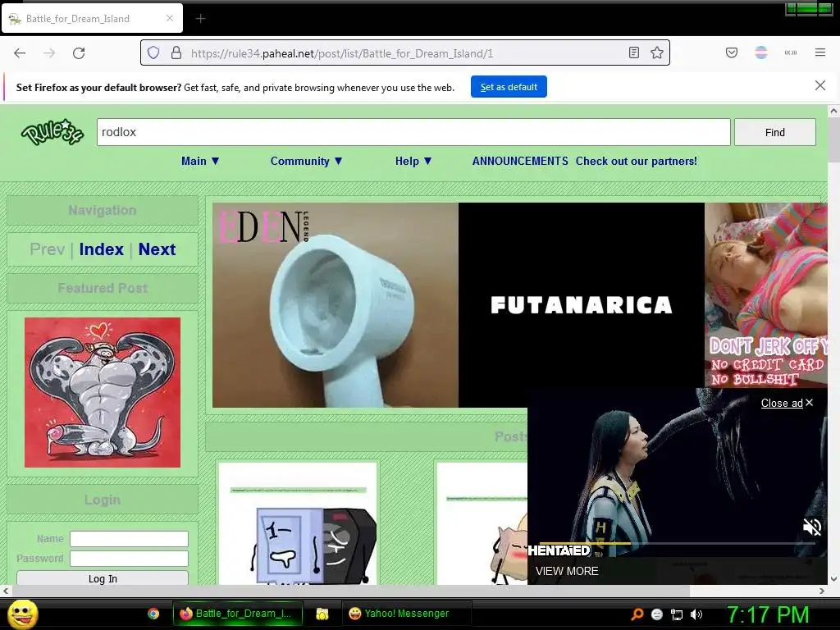Screen dimensions: 840x630
Task: Seek along the video ad progress bar
Action: (x=677, y=543)
